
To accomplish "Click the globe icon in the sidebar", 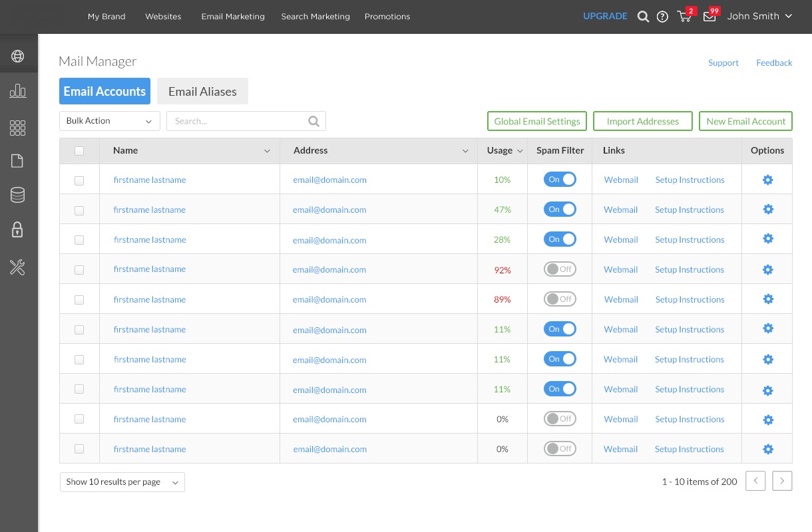I will [x=18, y=56].
